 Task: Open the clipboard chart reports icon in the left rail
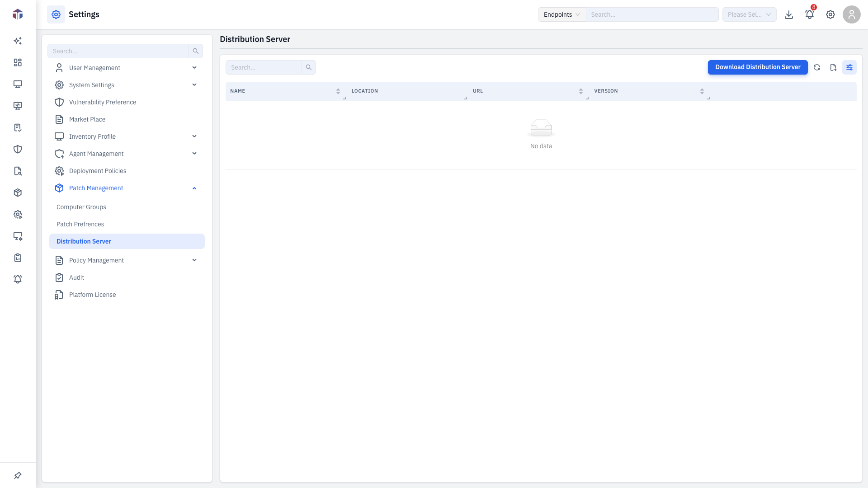point(18,258)
